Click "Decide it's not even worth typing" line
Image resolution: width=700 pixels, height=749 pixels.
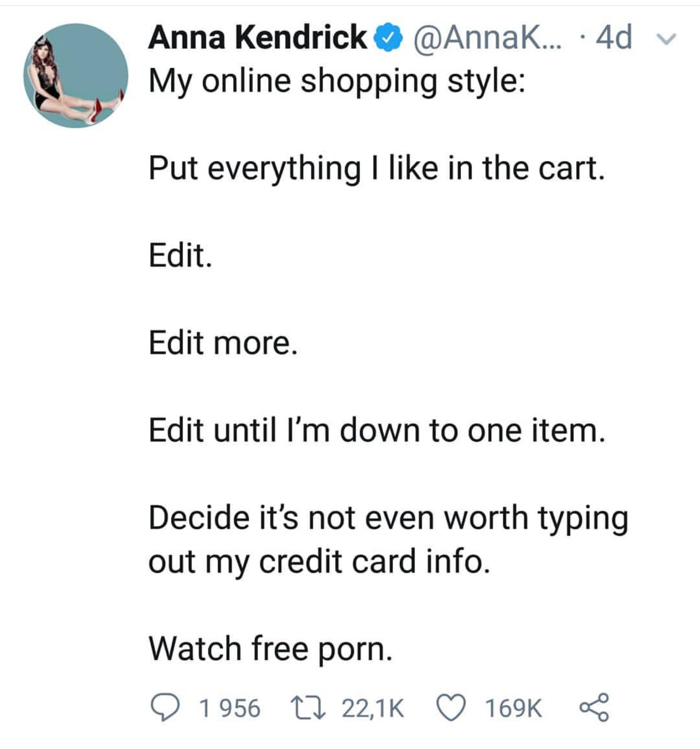(x=388, y=518)
